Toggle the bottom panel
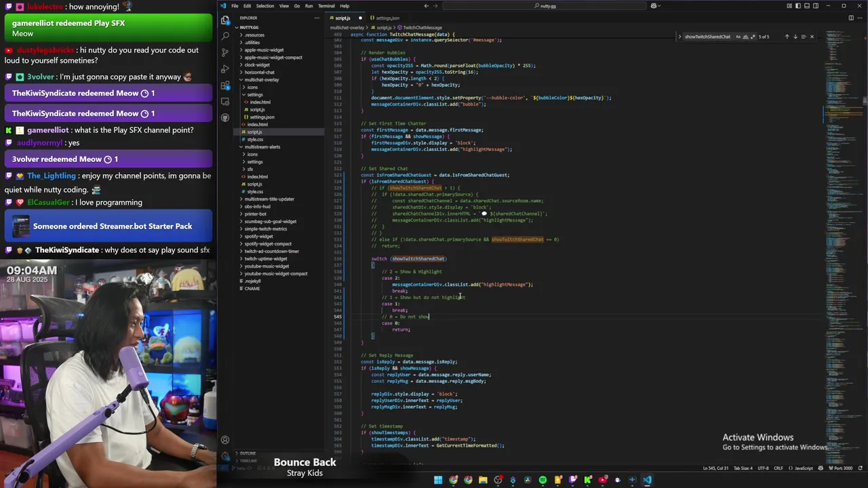868x488 pixels. click(807, 5)
